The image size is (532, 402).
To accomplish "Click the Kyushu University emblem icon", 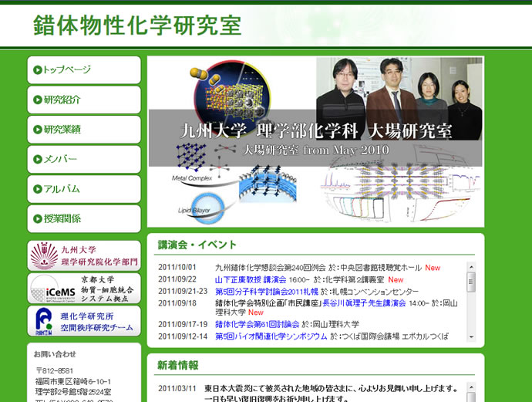I will (44, 255).
